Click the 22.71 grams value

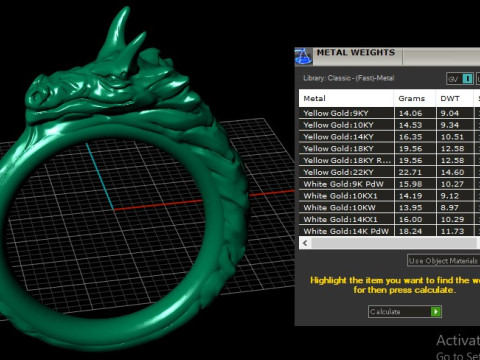pos(410,173)
